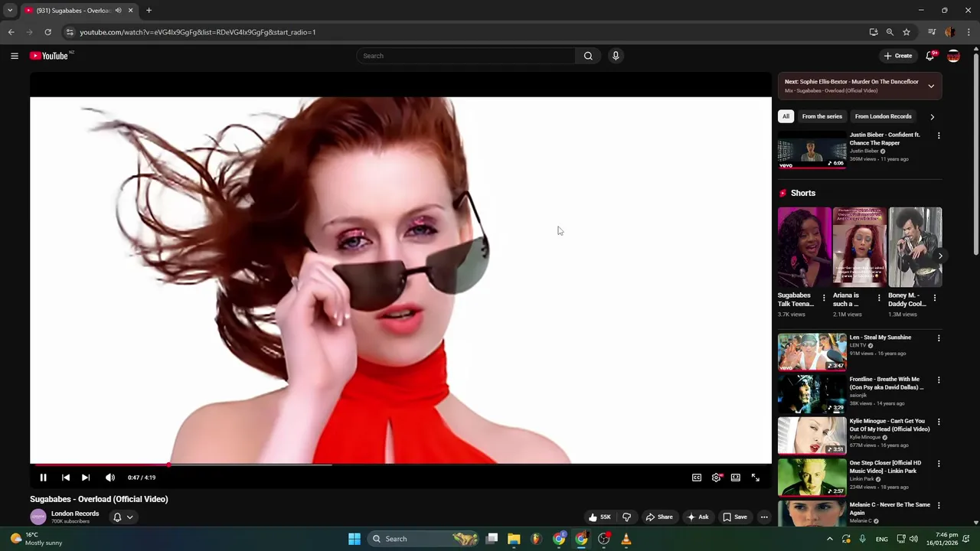Open File Explorer from taskbar

click(514, 539)
